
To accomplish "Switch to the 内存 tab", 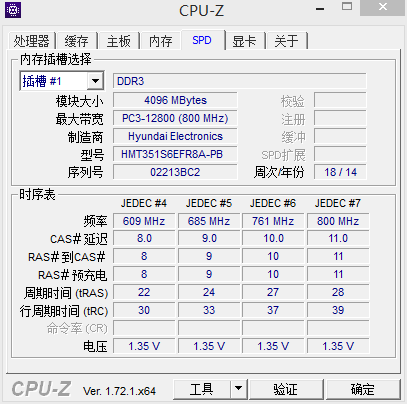I will 161,41.
